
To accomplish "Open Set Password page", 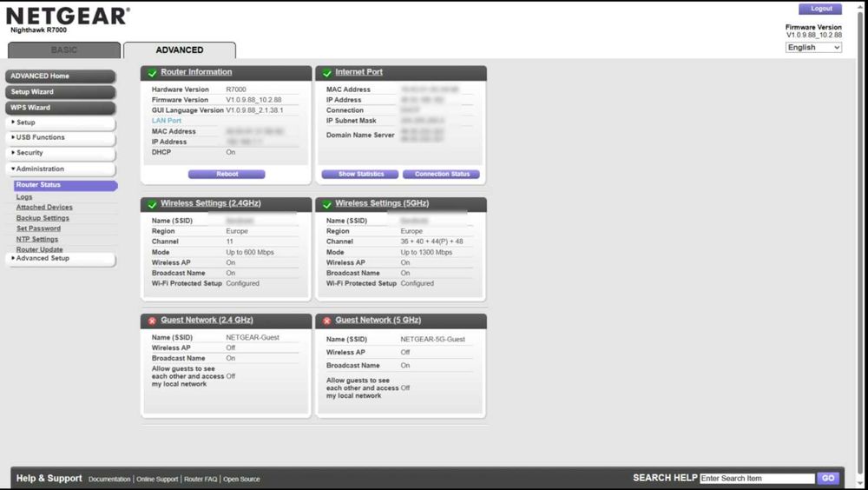I will [x=38, y=228].
